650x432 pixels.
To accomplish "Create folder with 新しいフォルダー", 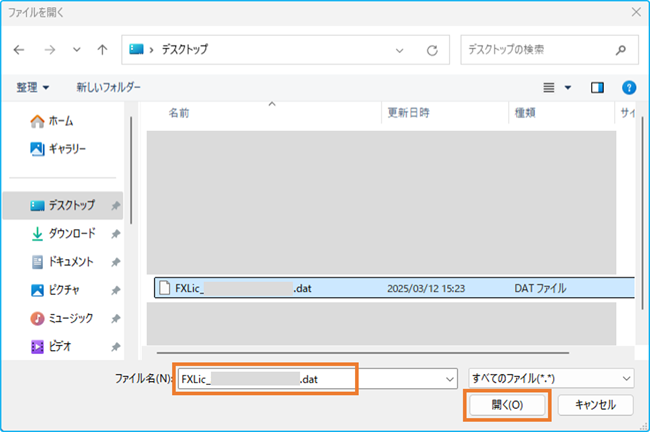I will pos(108,87).
